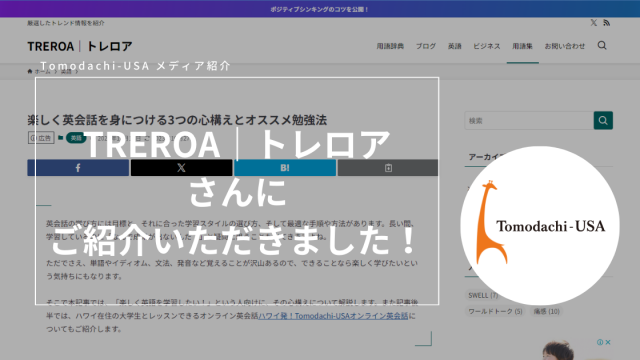
Task: Open the ビジネス menu item
Action: [487, 46]
